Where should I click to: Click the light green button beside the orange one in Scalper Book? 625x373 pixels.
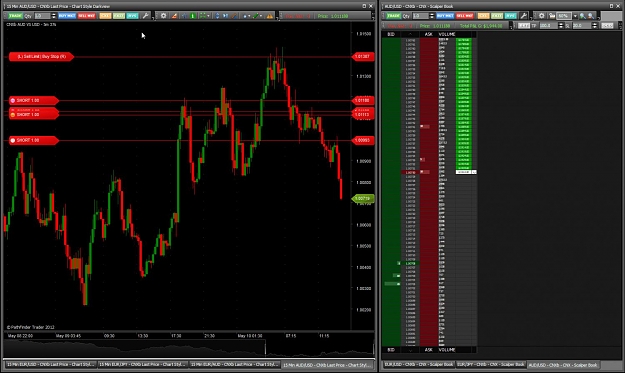[497, 16]
